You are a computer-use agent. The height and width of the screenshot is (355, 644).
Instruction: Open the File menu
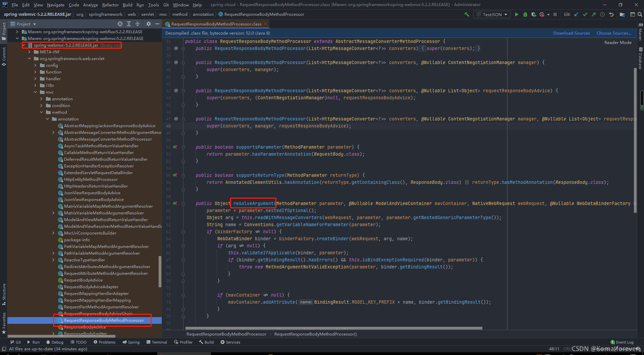15,5
